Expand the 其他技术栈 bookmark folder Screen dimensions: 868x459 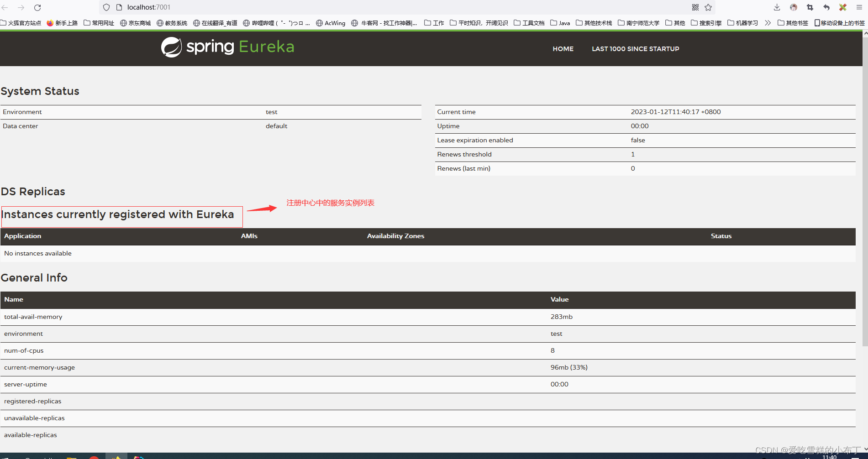tap(594, 23)
